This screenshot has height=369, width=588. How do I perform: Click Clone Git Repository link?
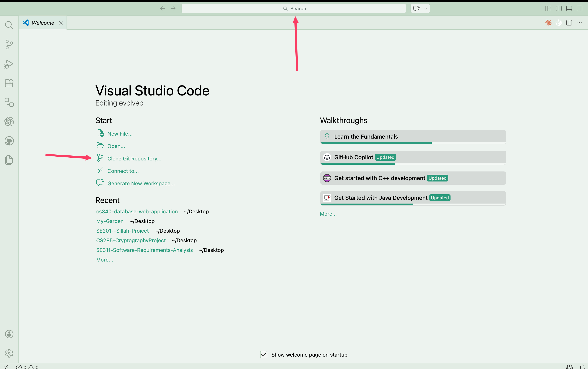[x=134, y=158]
